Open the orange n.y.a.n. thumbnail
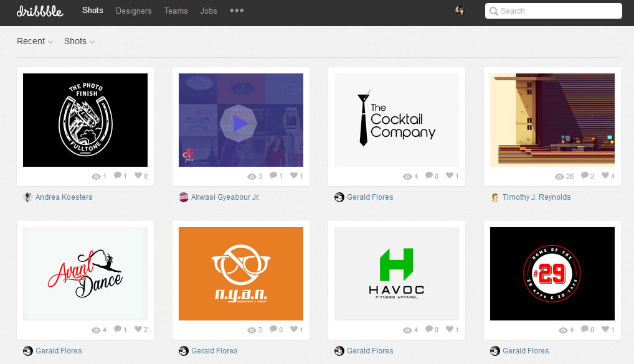Image resolution: width=634 pixels, height=364 pixels. click(x=241, y=274)
